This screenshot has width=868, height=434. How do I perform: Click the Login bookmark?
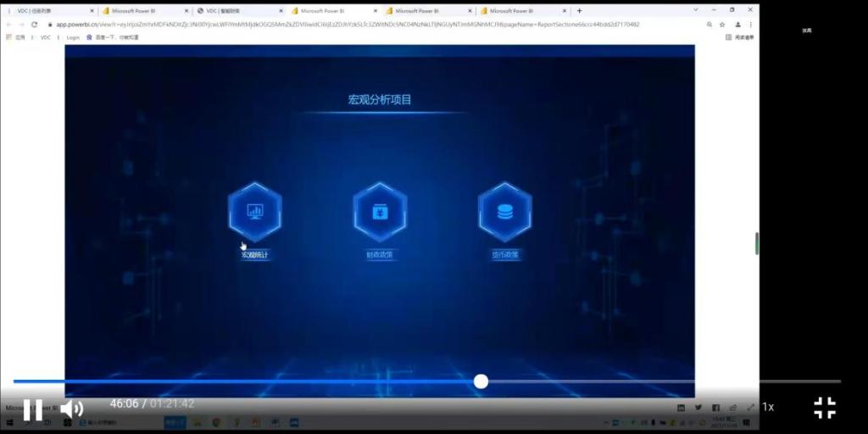point(73,37)
